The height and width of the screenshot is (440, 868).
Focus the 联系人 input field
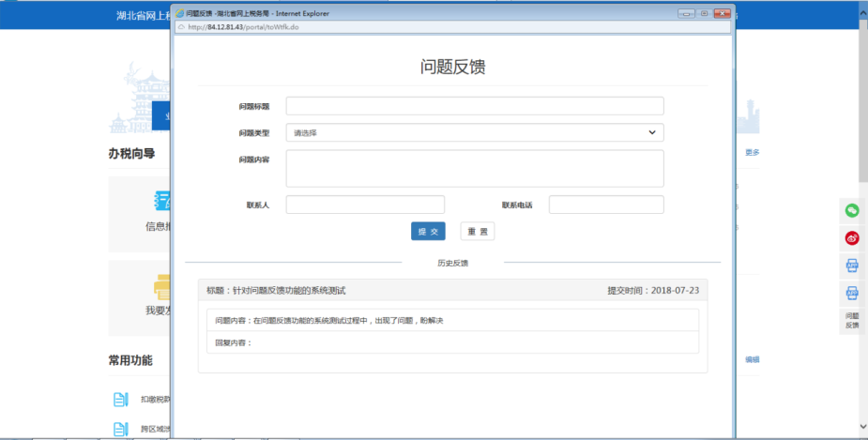[x=365, y=205]
